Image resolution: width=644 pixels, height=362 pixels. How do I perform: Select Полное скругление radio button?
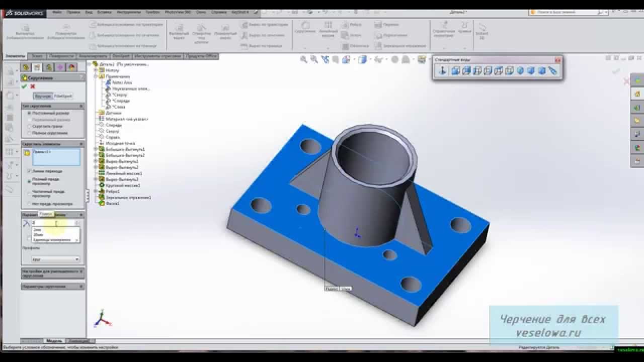(x=29, y=133)
